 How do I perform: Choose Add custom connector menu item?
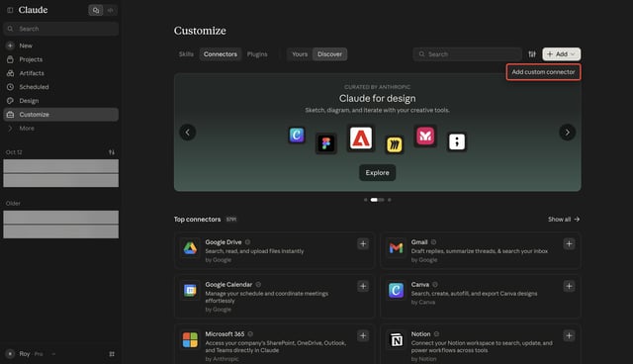[x=543, y=72]
